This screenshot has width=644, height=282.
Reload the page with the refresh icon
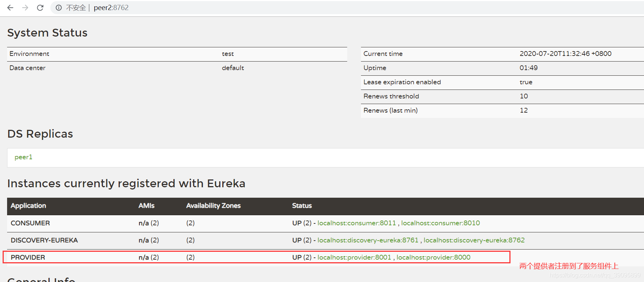(x=40, y=7)
